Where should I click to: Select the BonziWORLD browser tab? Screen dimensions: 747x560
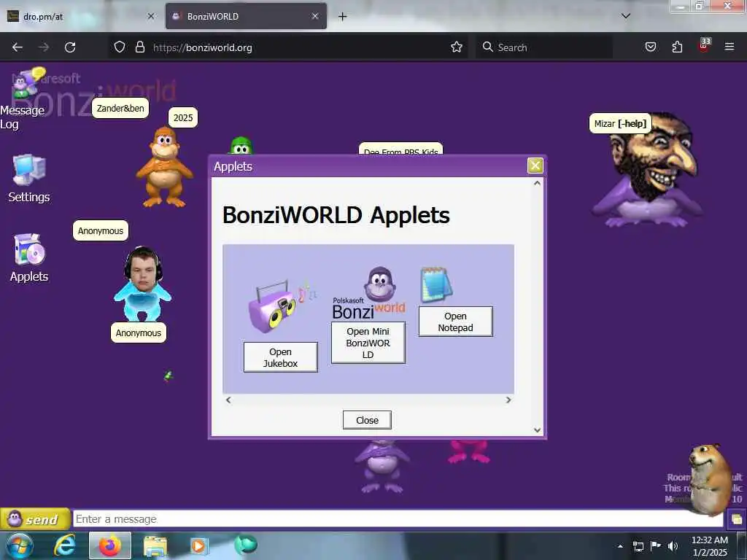coord(246,16)
